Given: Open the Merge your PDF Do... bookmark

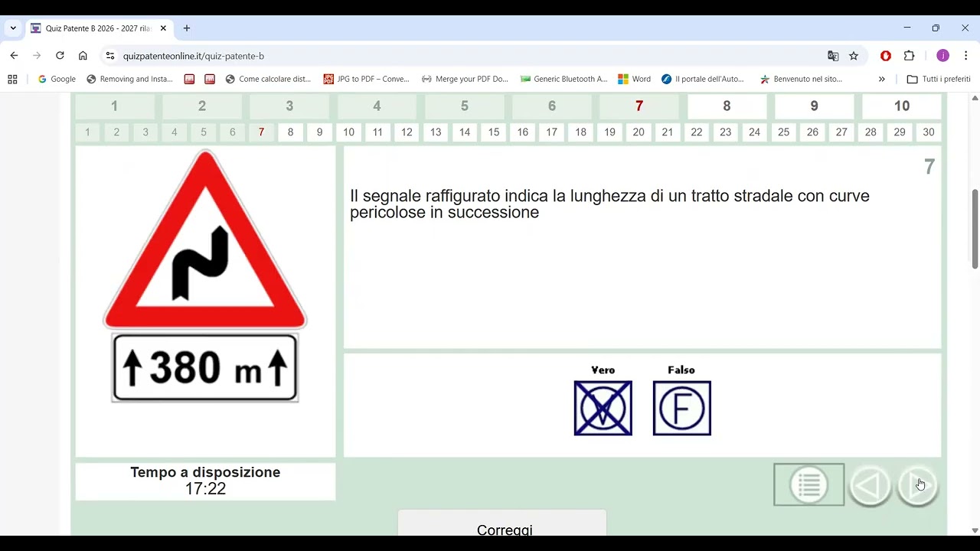Looking at the screenshot, I should coord(465,79).
